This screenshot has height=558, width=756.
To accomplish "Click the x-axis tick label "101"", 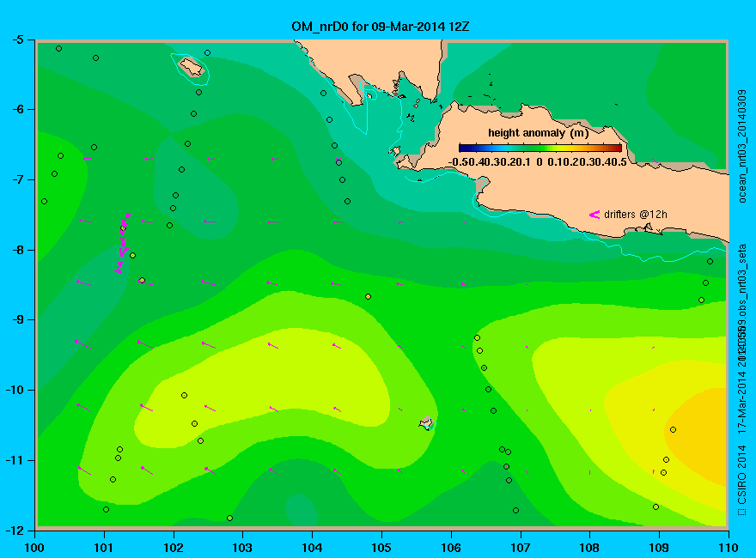I will tap(104, 548).
